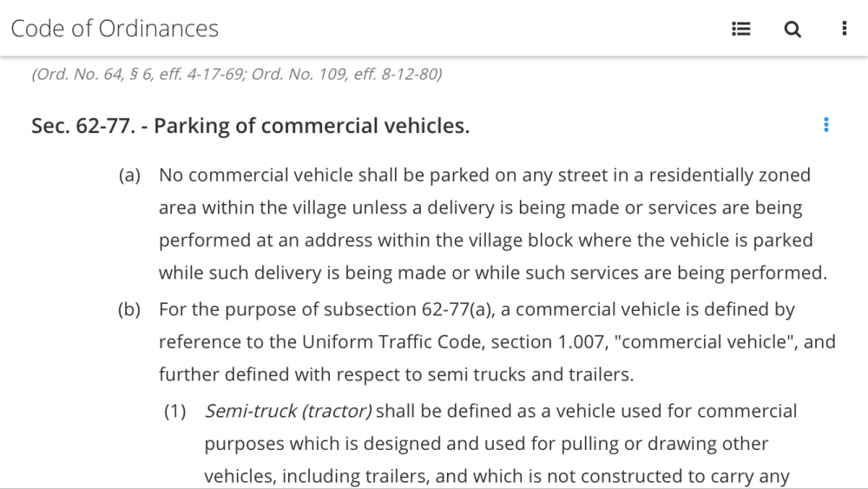Image resolution: width=868 pixels, height=489 pixels.
Task: Click the (b) subsection marker
Action: (x=129, y=309)
